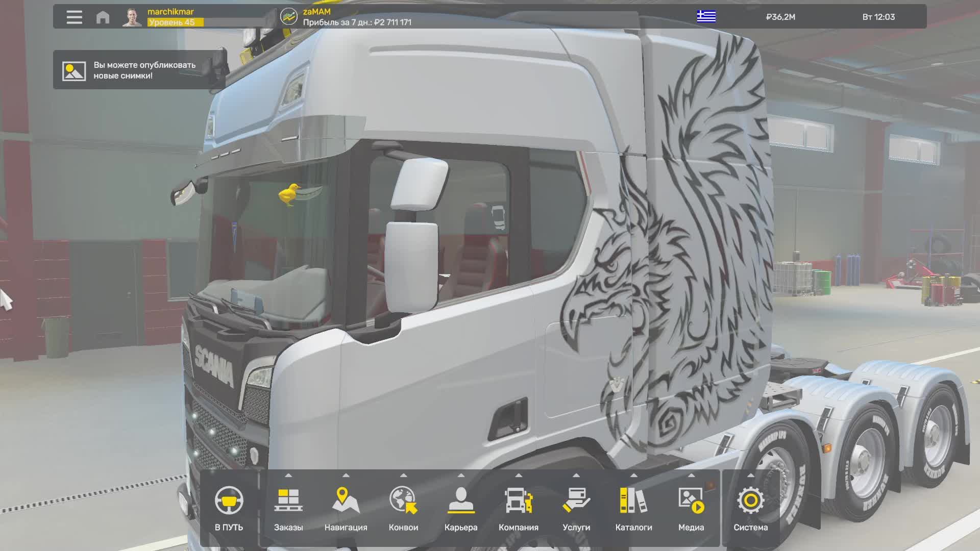Click the Вт 12:03 clock
The width and height of the screenshot is (980, 551).
[x=878, y=17]
